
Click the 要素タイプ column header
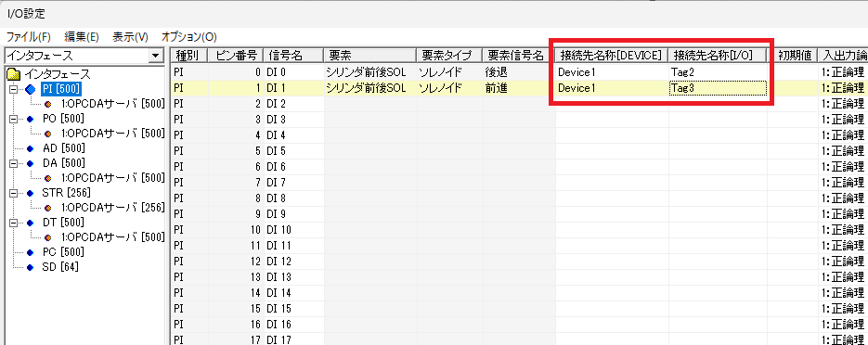449,56
